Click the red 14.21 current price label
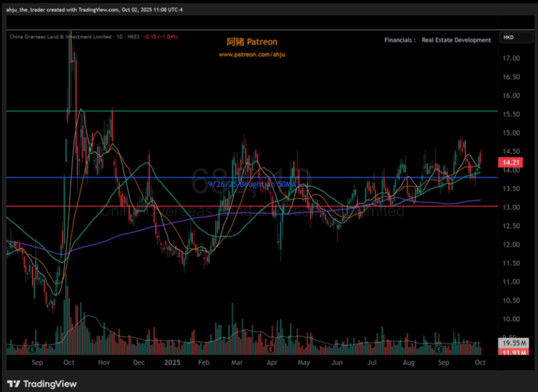This screenshot has height=392, width=538. [510, 163]
